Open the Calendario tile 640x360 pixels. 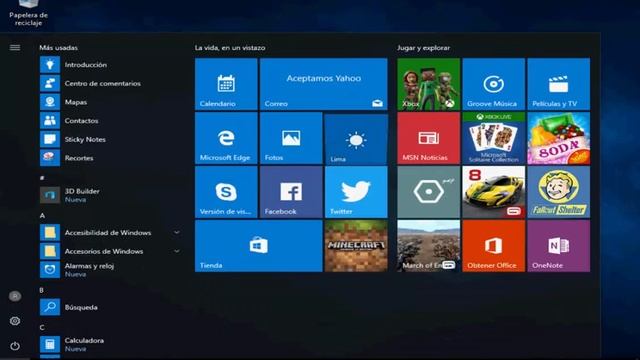[x=226, y=84]
